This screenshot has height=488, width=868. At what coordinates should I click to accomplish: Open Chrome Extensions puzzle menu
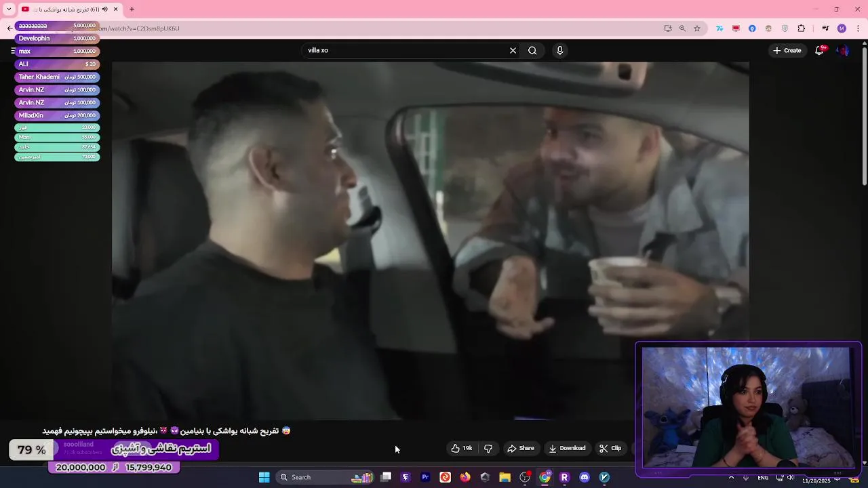(802, 28)
